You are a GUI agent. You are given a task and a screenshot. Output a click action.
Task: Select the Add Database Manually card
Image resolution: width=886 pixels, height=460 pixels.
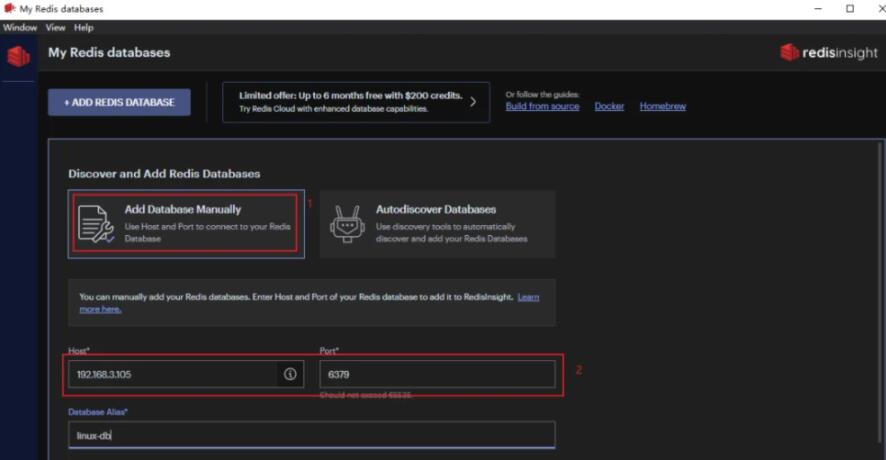186,224
